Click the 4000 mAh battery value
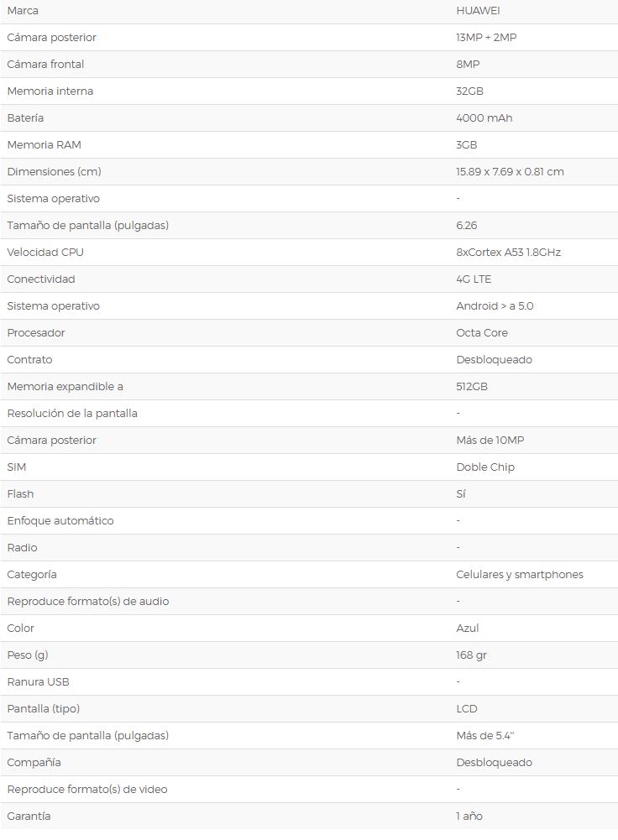This screenshot has height=840, width=618. coord(484,117)
